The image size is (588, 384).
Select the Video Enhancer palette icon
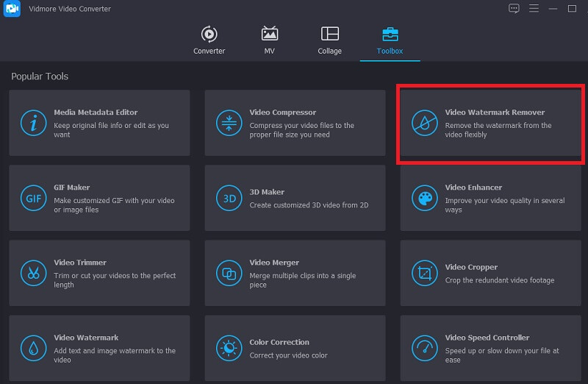click(424, 198)
